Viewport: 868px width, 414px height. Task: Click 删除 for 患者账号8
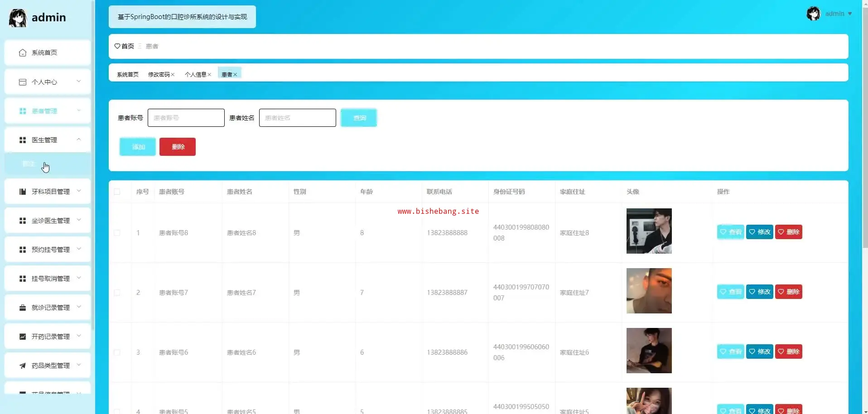coord(789,232)
